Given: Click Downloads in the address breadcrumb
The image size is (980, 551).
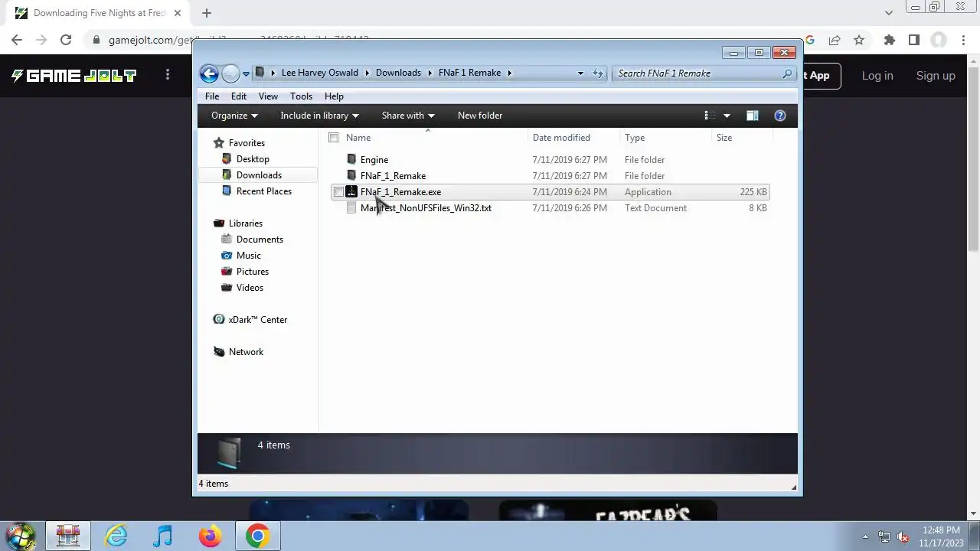Looking at the screenshot, I should tap(398, 73).
